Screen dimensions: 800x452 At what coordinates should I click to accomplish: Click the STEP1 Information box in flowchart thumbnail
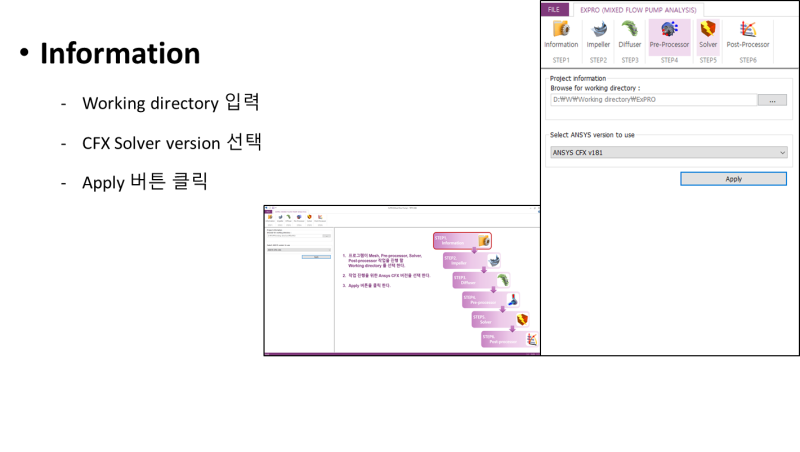point(462,241)
